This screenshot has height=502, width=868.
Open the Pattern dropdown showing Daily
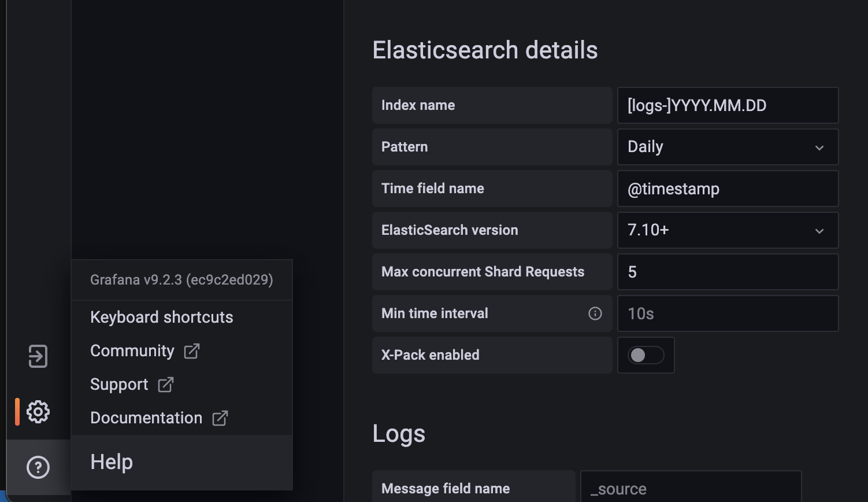click(728, 147)
